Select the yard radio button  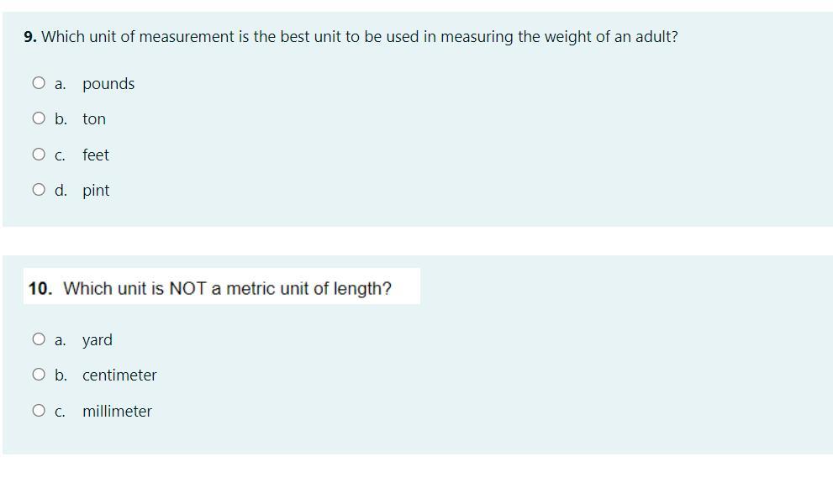click(39, 339)
